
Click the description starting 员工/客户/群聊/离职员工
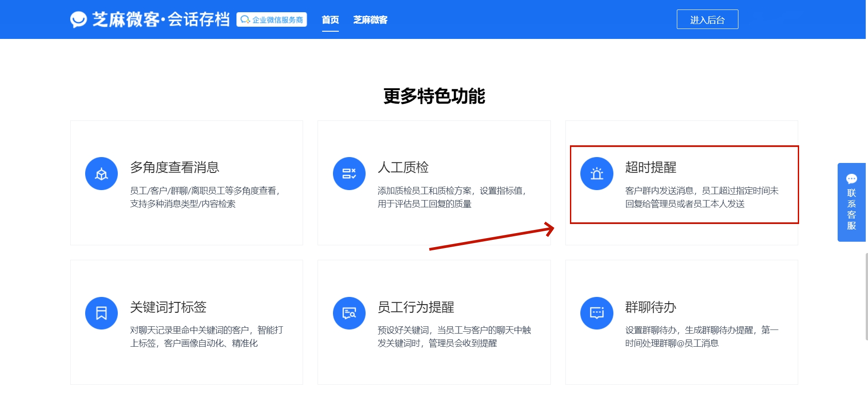click(x=205, y=197)
